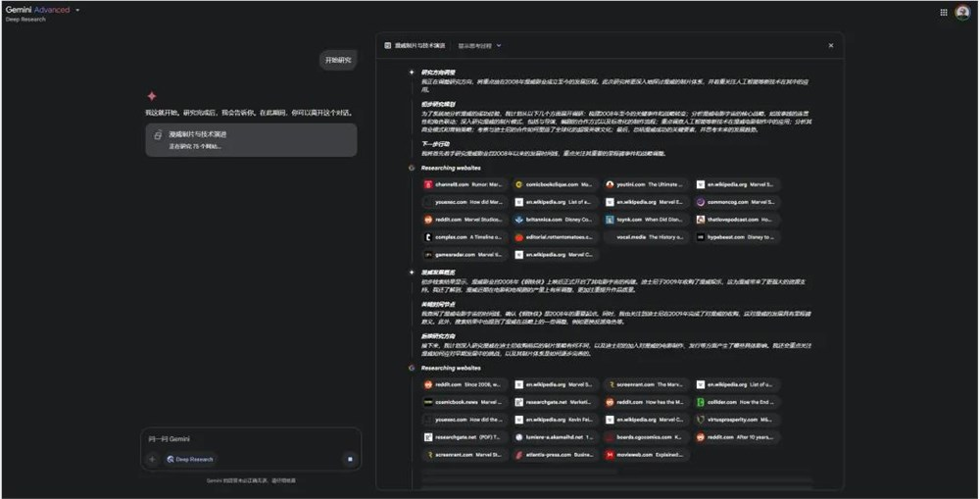Image resolution: width=980 pixels, height=499 pixels.
Task: Click the plus attach icon in prompt box
Action: (x=152, y=459)
